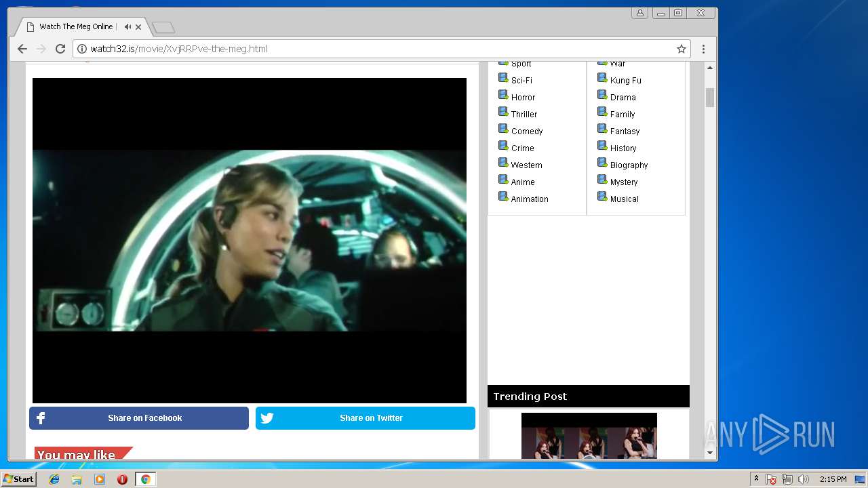Viewport: 868px width, 488px height.
Task: Show hidden system tray icons
Action: click(x=756, y=479)
